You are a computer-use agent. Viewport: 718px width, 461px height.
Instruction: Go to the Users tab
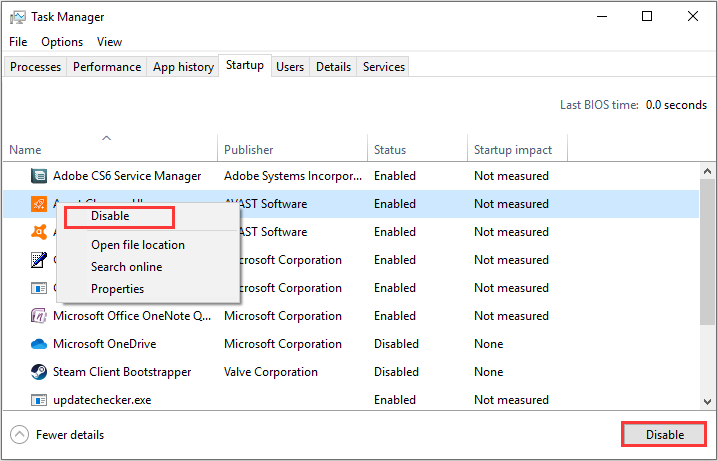click(x=290, y=67)
